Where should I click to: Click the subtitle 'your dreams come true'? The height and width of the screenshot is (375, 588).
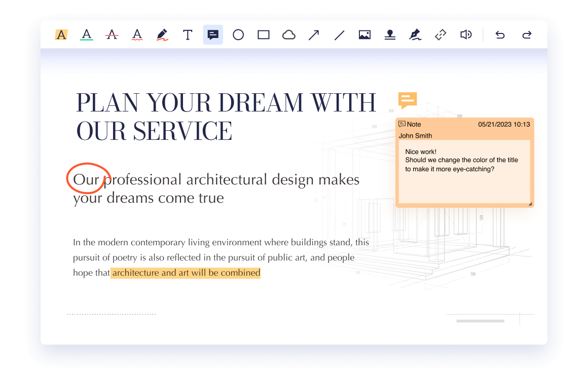149,198
